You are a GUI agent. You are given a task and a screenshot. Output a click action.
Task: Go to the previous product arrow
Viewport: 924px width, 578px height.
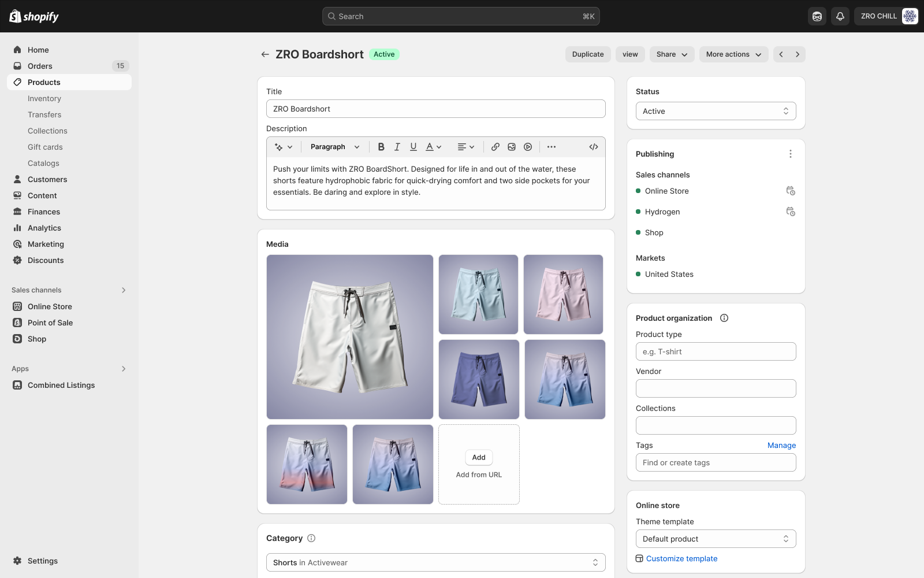click(781, 54)
